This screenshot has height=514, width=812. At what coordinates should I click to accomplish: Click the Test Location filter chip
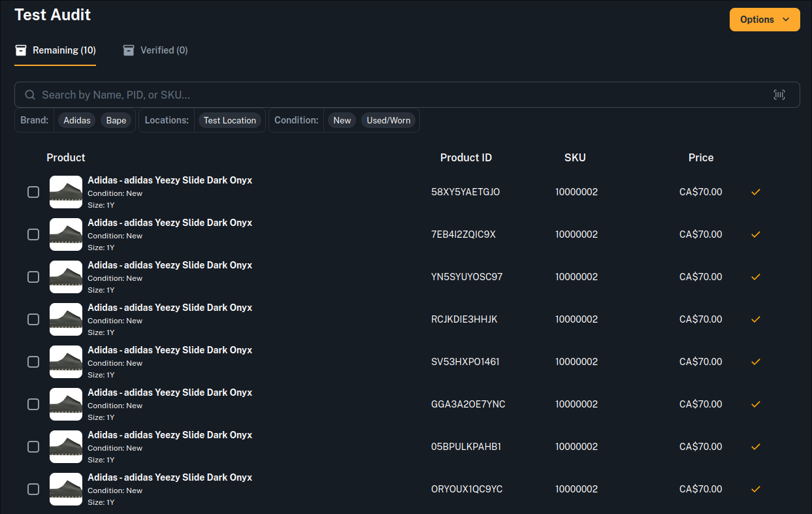[230, 120]
